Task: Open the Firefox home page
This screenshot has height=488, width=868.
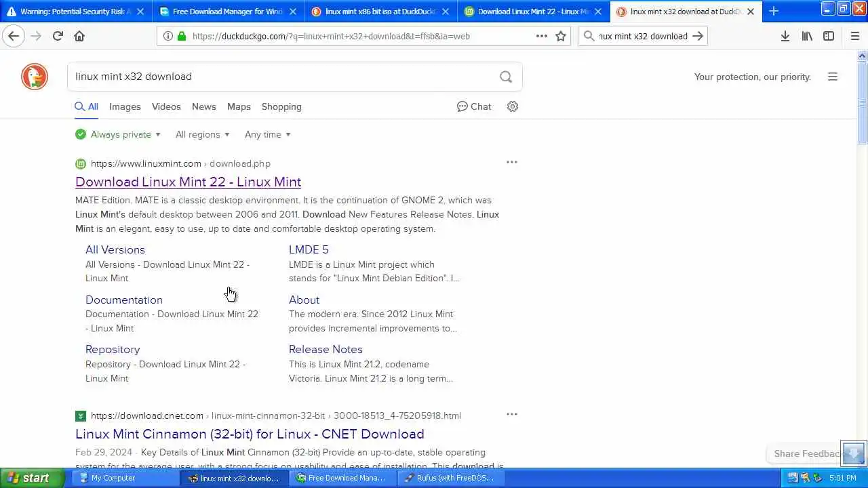Action: [x=79, y=36]
